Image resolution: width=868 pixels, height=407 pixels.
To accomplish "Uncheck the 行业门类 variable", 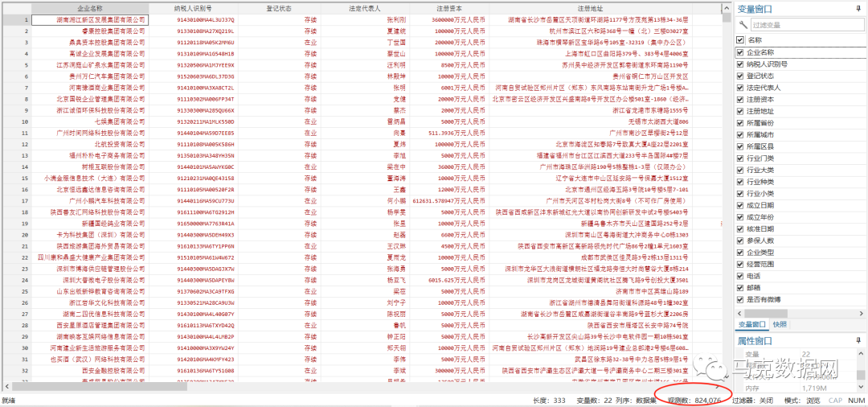I will point(740,158).
